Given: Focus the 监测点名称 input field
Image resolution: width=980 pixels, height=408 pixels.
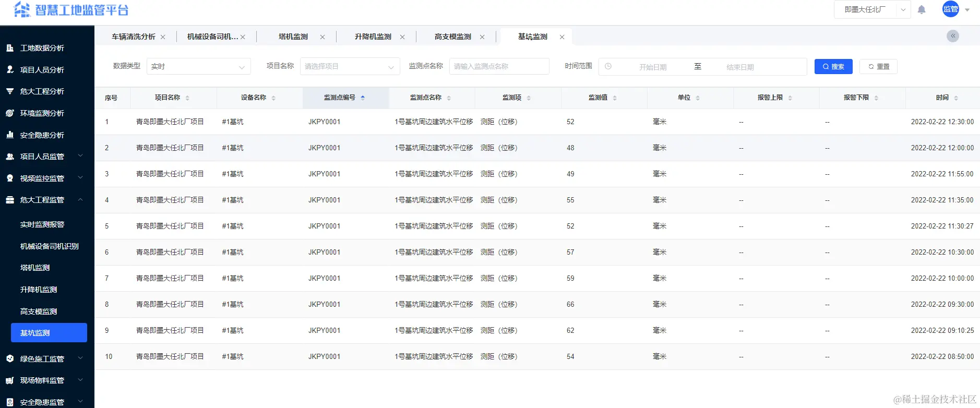Looking at the screenshot, I should point(499,66).
